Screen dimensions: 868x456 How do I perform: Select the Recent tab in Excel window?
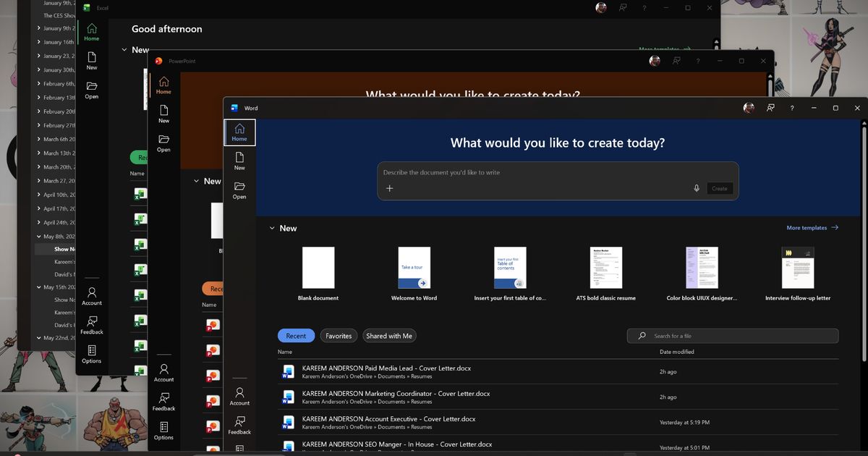pyautogui.click(x=140, y=157)
